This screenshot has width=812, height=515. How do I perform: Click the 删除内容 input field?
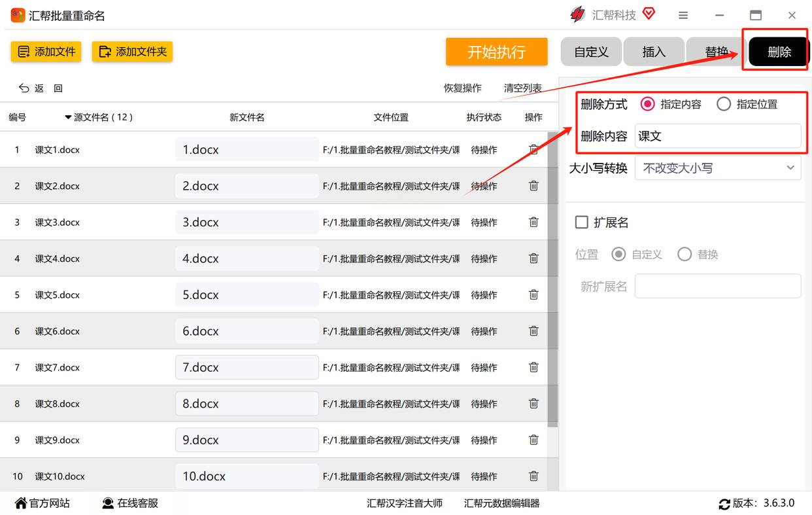[717, 136]
